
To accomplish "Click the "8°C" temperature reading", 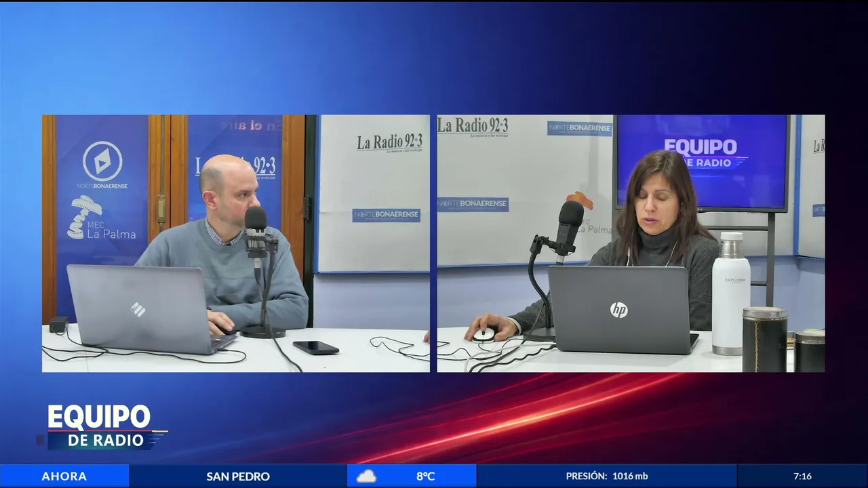I will pos(425,476).
